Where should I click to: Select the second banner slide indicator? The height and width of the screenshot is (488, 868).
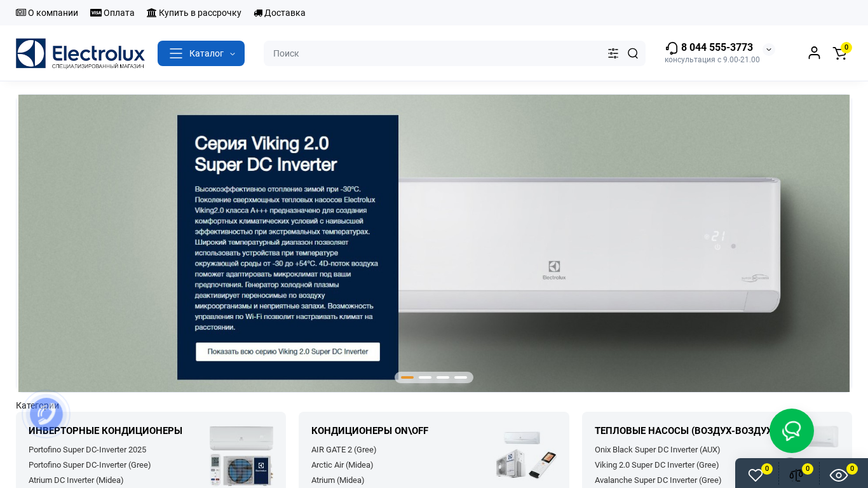[x=425, y=377]
